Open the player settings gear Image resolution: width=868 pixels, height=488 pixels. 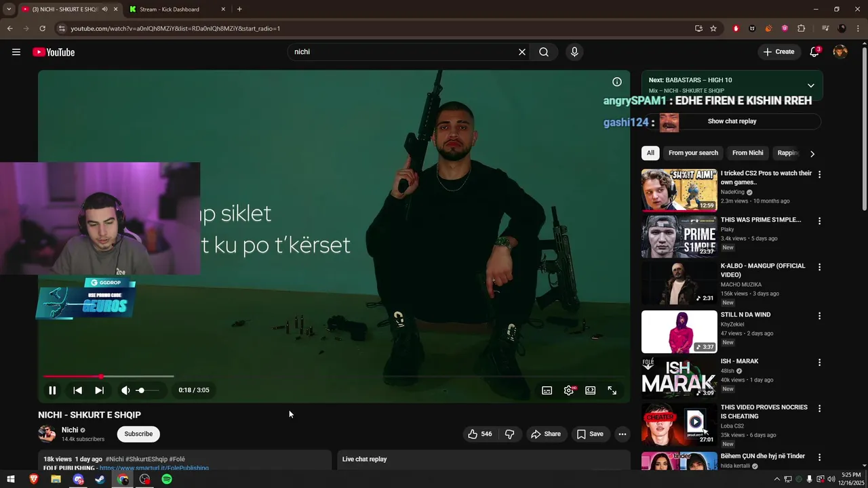click(569, 390)
